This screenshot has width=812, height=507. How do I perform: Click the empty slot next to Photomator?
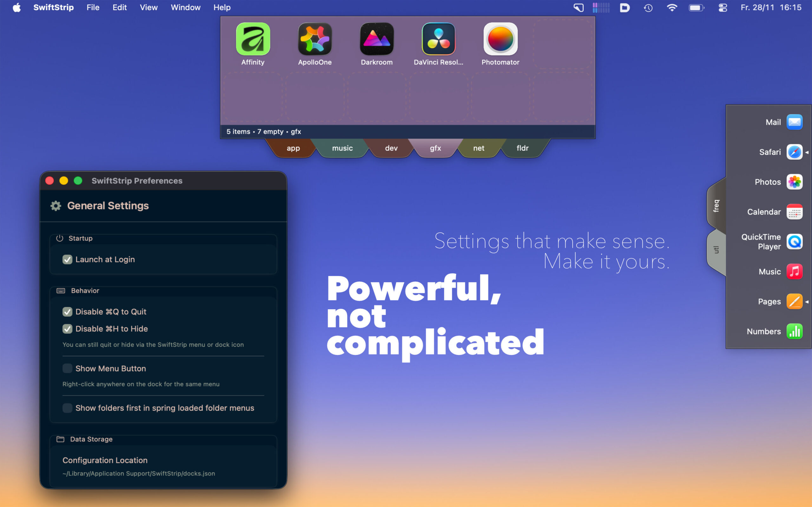562,44
